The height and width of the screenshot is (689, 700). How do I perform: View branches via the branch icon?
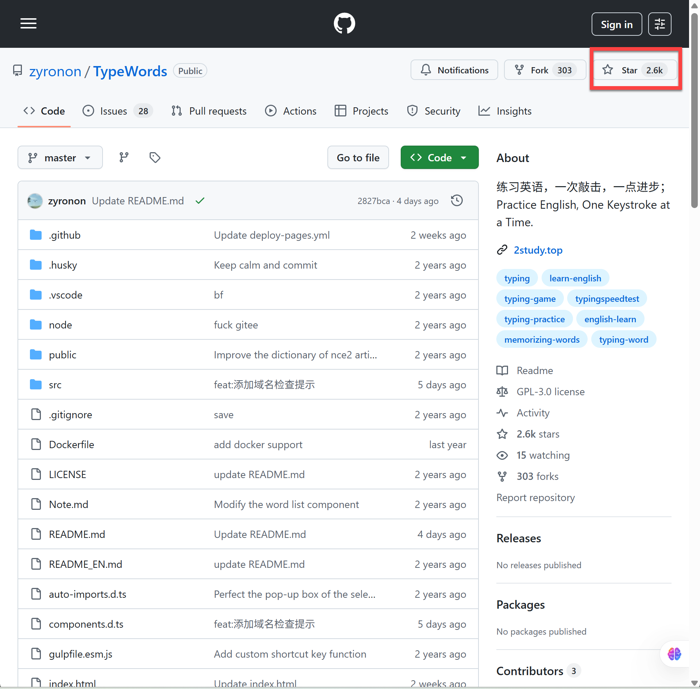[x=124, y=157]
